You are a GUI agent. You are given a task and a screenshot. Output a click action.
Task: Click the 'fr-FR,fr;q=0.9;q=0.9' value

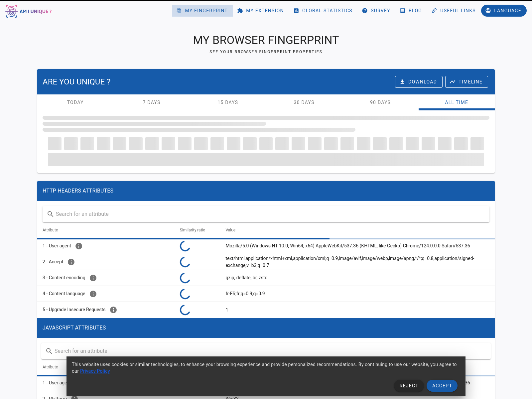tap(245, 294)
